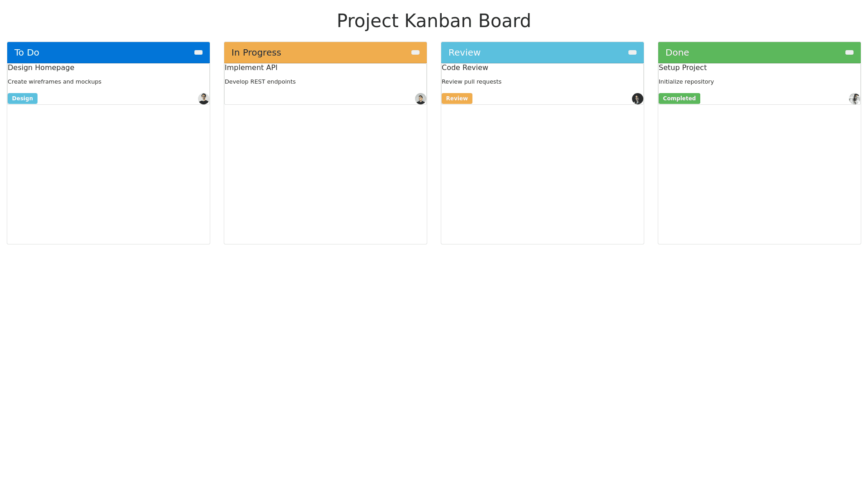The image size is (868, 488).
Task: Open the Setup Project task title
Action: [682, 68]
